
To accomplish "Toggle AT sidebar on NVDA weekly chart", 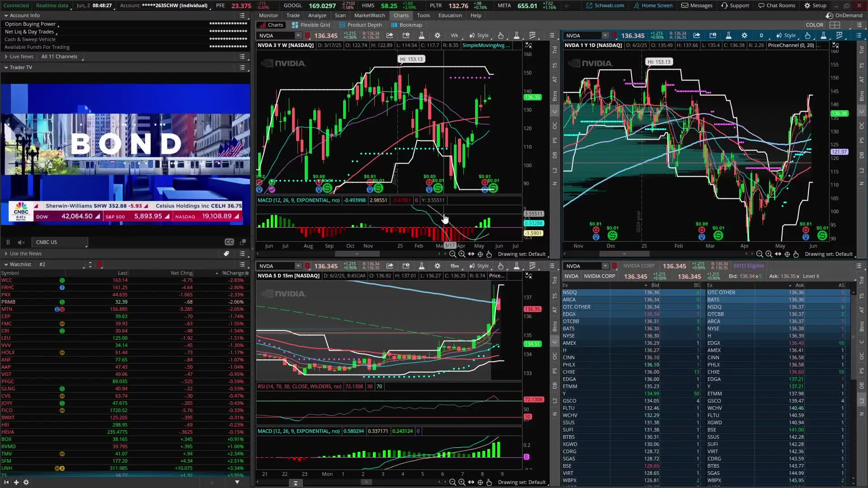I will [x=555, y=80].
